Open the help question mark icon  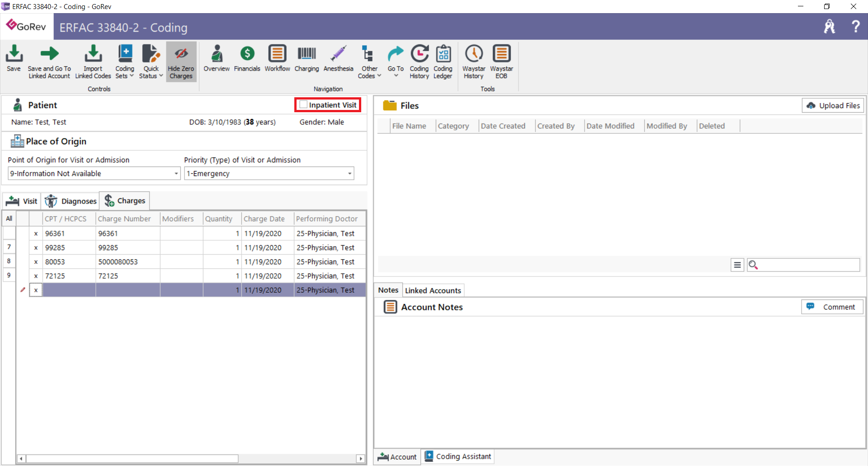pos(855,27)
